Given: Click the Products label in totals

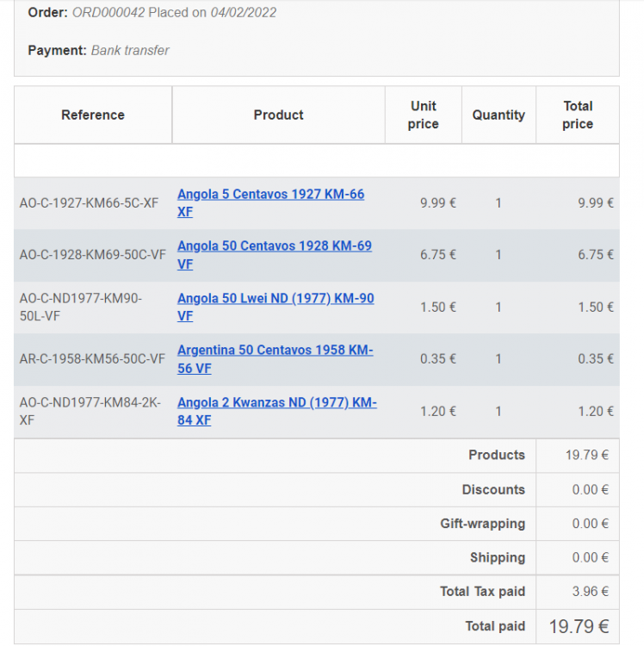Looking at the screenshot, I should tap(497, 455).
